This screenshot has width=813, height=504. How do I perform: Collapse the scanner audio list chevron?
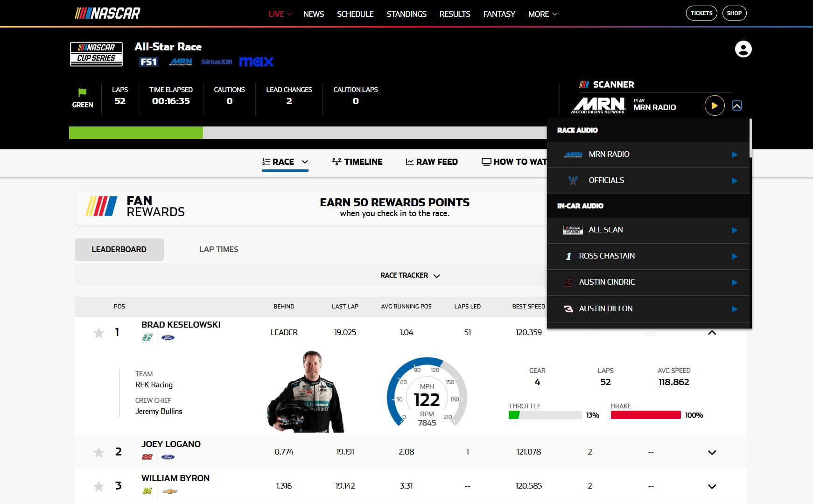[x=737, y=105]
